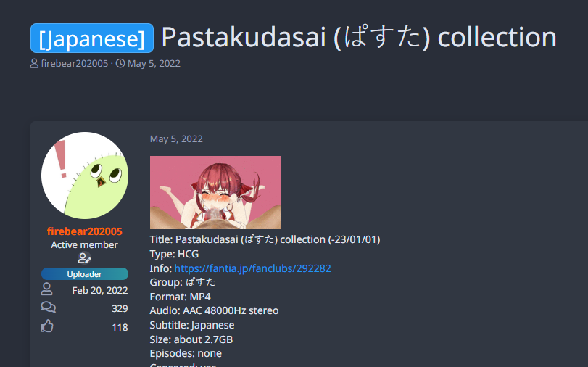
Task: Open the green bird avatar image
Action: click(x=85, y=176)
